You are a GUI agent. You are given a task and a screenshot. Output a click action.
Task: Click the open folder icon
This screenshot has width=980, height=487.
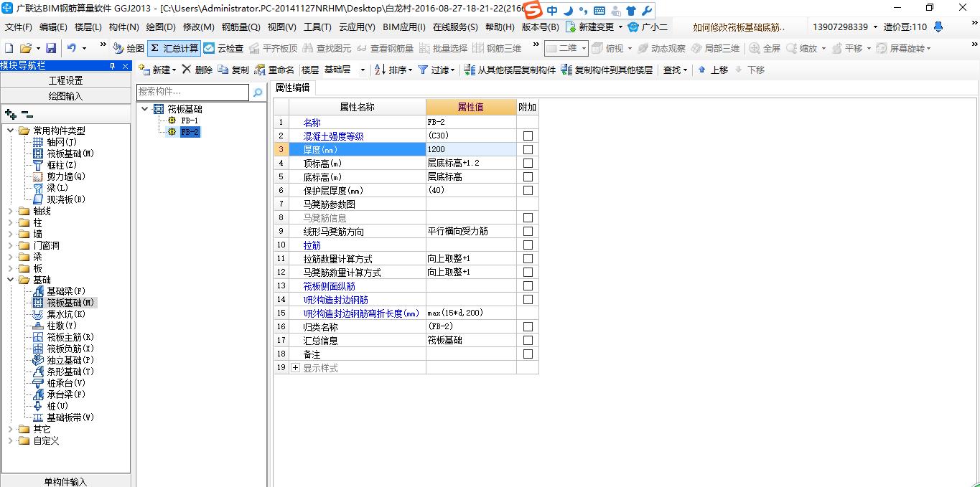tap(25, 48)
